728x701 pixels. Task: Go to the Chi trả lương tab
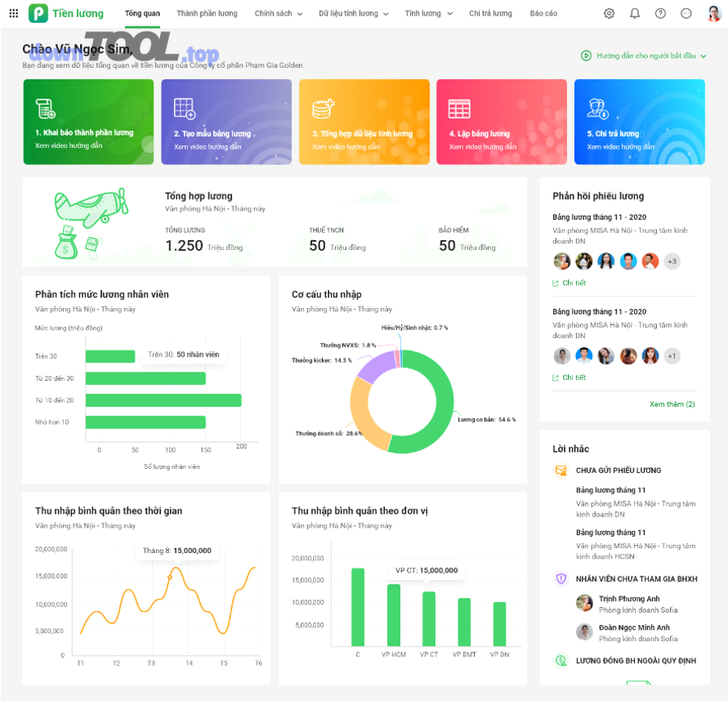[490, 14]
